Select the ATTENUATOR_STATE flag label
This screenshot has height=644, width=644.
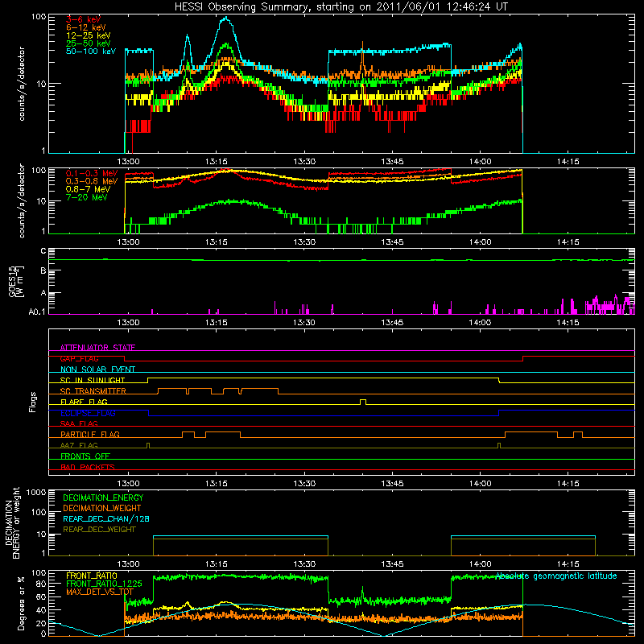point(97,348)
